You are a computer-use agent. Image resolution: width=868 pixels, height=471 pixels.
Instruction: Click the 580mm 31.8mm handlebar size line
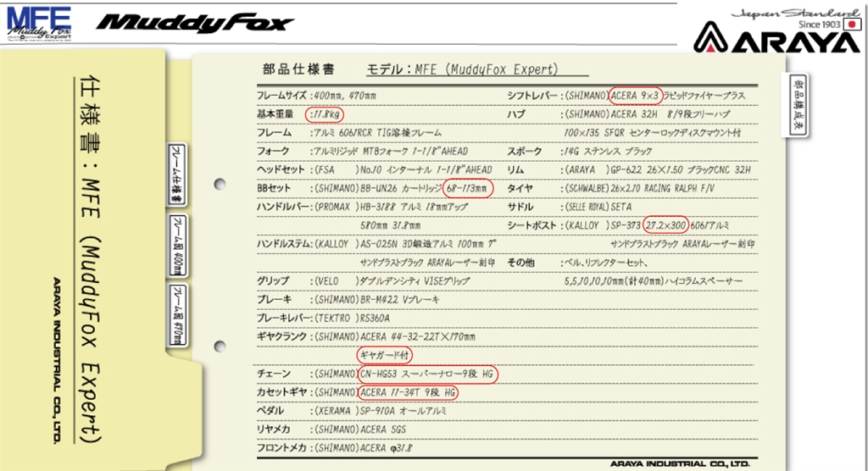tap(390, 225)
